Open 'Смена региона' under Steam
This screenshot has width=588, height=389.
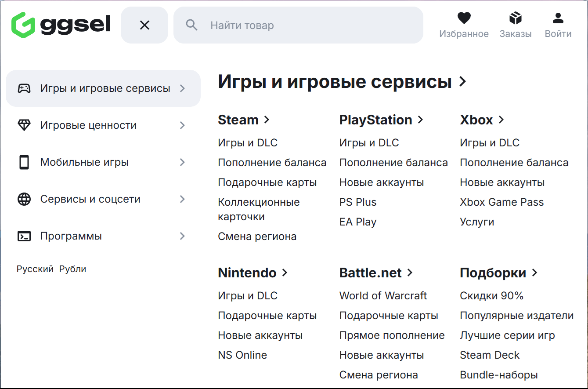tap(257, 236)
